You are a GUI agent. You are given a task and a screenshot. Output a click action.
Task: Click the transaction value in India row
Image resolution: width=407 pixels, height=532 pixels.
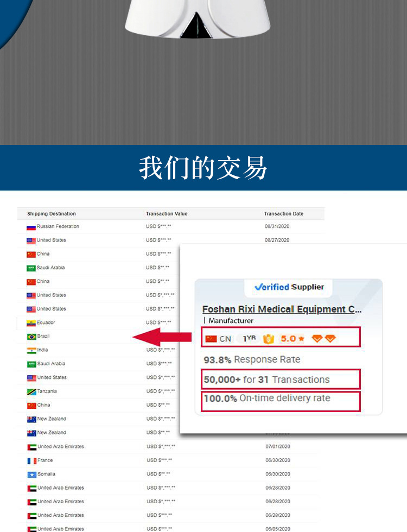pyautogui.click(x=161, y=350)
